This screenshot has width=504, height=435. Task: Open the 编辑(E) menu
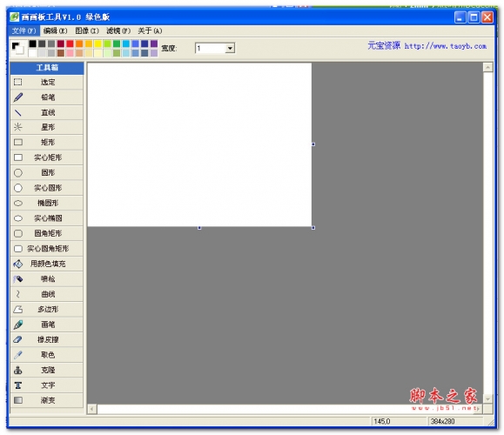55,30
